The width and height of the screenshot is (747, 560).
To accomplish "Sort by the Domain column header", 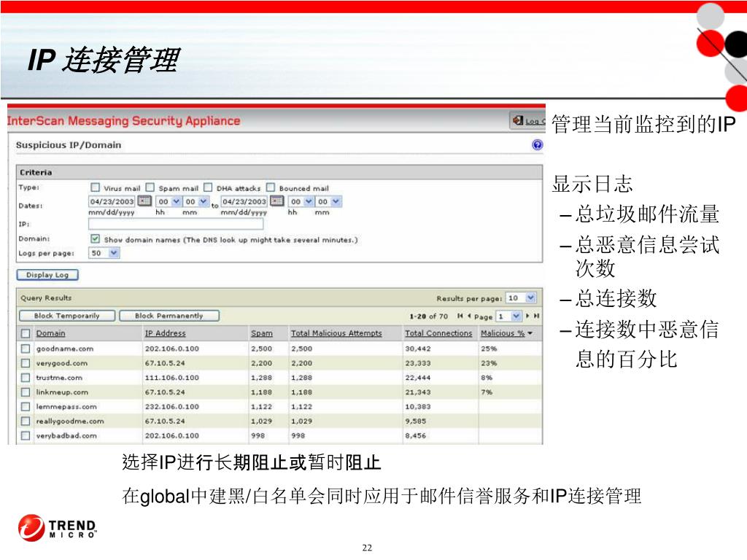I will click(50, 333).
